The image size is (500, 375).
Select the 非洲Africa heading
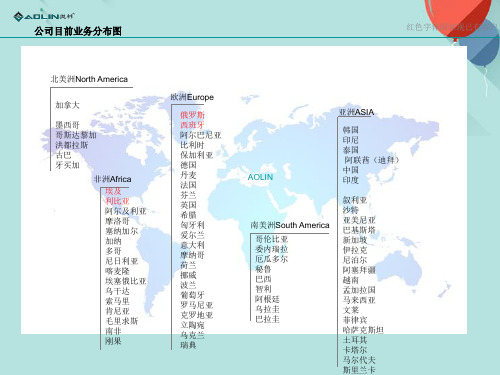(x=113, y=179)
